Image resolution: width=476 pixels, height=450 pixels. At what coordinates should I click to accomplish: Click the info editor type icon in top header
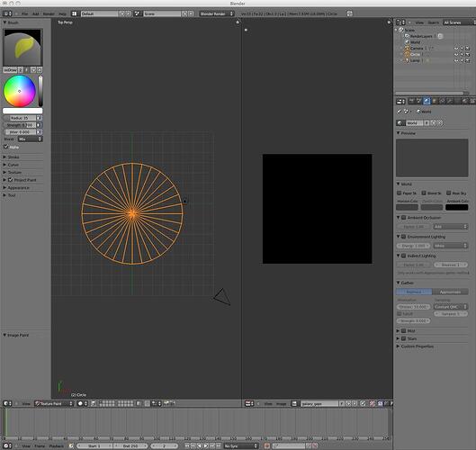(7, 13)
